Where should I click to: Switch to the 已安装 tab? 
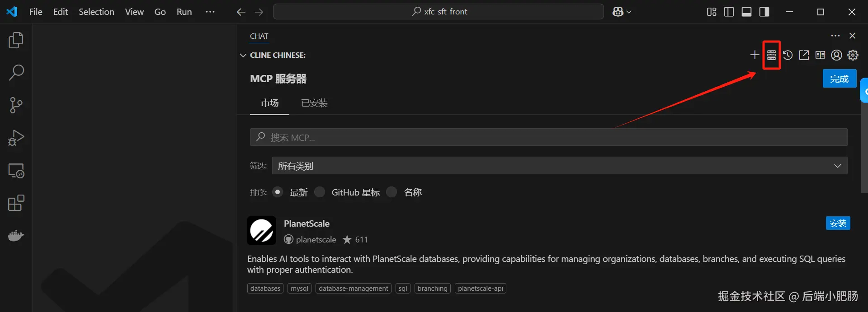(314, 103)
